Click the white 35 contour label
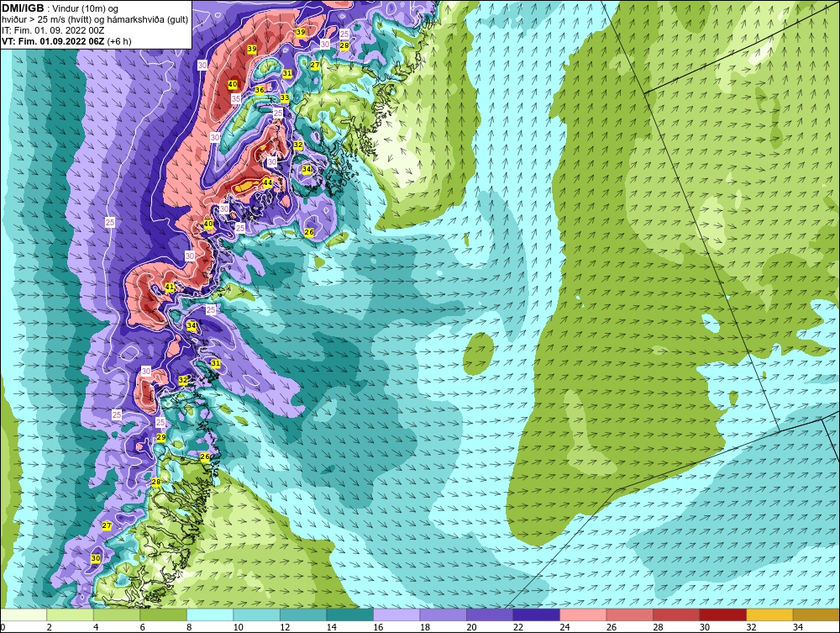Viewport: 840px width, 633px height. pyautogui.click(x=236, y=99)
